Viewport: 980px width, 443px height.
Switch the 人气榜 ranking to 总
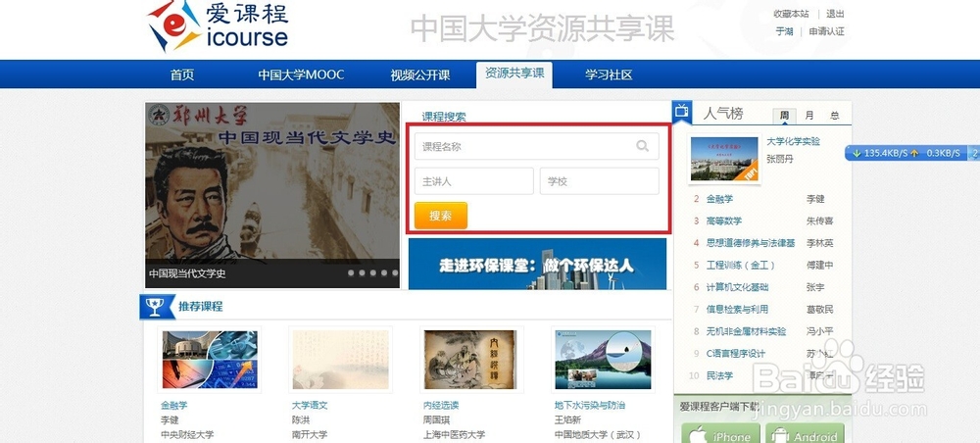pyautogui.click(x=834, y=116)
